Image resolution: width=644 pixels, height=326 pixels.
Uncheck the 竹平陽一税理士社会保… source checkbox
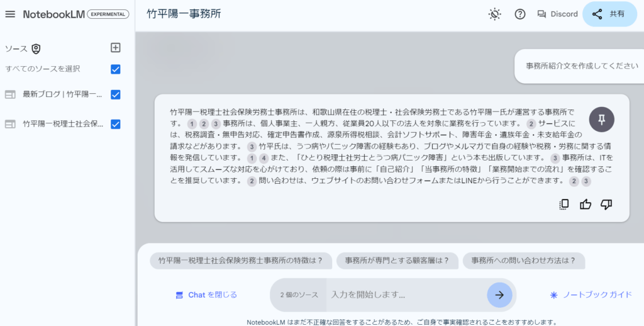coord(116,124)
